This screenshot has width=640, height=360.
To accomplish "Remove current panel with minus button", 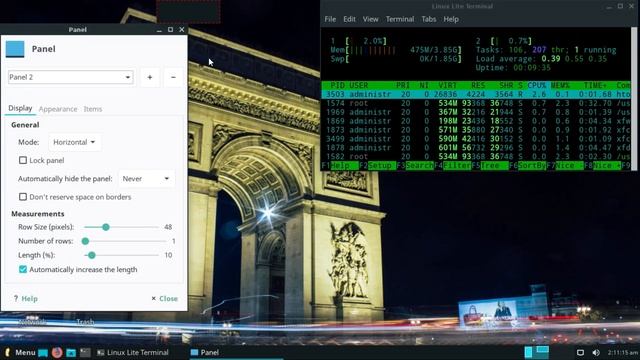I will pyautogui.click(x=173, y=77).
